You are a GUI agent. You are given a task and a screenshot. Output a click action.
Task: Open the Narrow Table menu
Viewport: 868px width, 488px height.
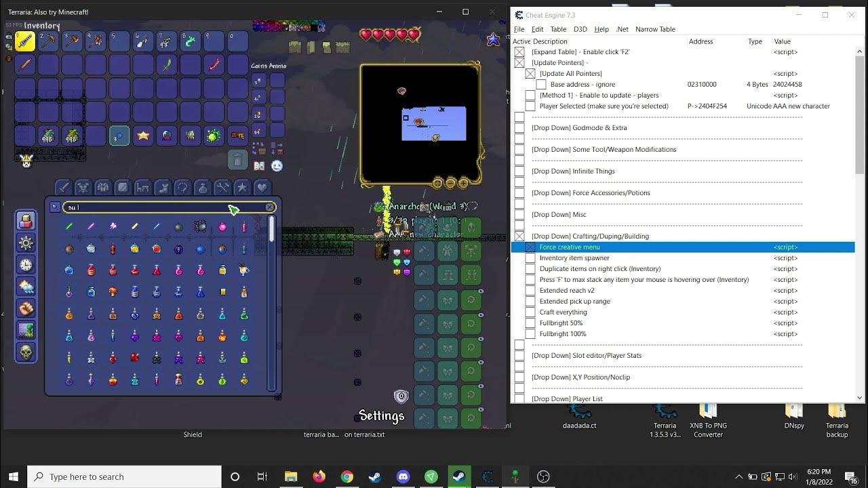tap(655, 29)
